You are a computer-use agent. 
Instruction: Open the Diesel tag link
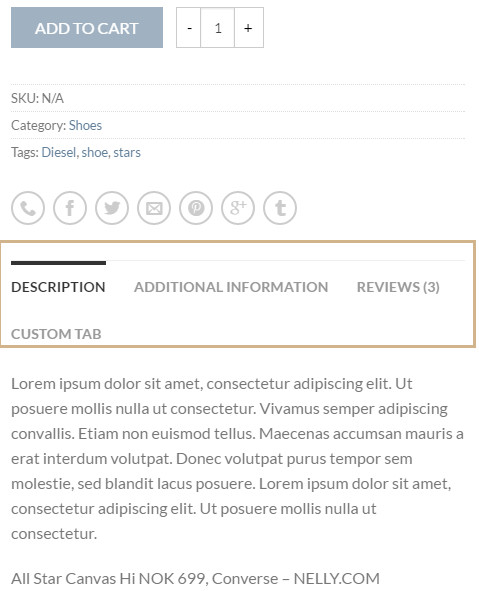click(58, 152)
